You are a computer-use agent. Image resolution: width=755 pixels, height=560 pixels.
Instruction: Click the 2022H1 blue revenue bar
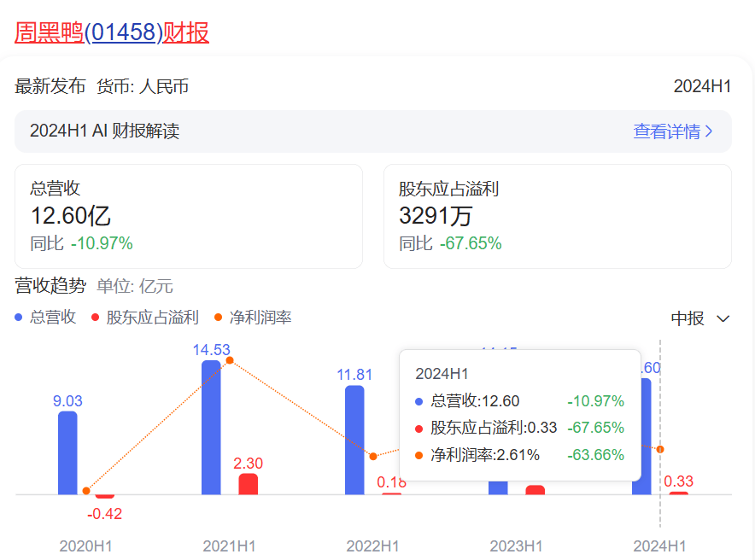[x=354, y=440]
